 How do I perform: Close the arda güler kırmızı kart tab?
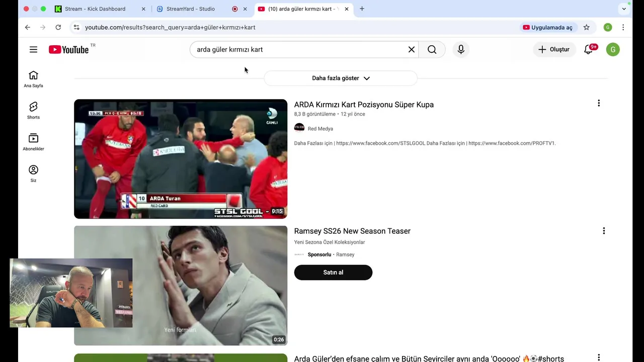point(347,9)
